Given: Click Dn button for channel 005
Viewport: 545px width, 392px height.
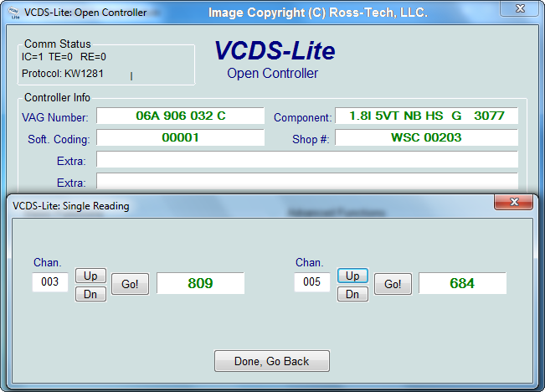Looking at the screenshot, I should [352, 294].
